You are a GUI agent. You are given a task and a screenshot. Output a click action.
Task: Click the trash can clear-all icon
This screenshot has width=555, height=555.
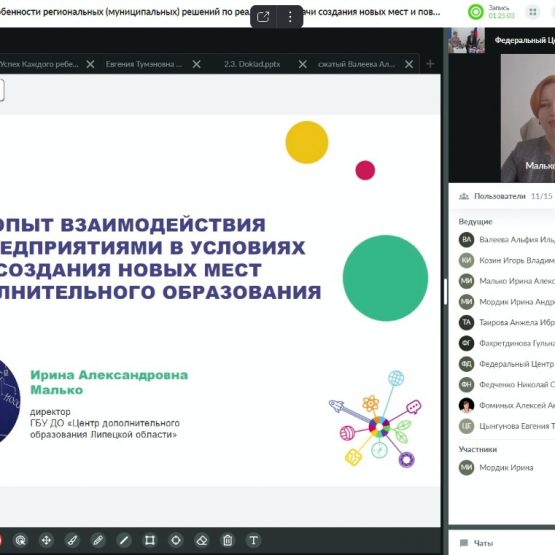pyautogui.click(x=228, y=540)
